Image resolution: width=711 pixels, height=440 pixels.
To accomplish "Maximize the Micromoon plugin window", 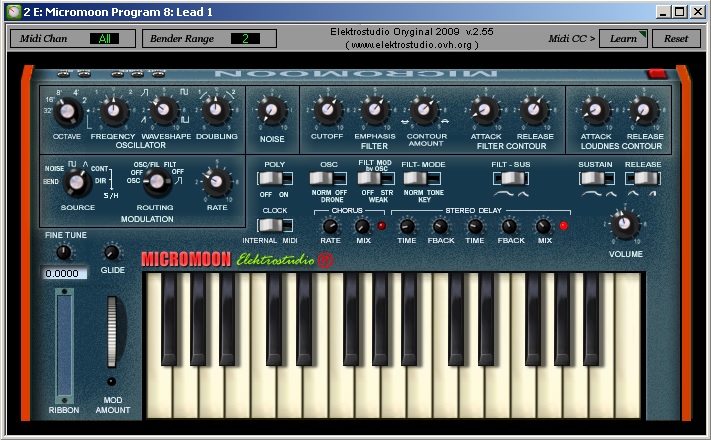I will 680,12.
